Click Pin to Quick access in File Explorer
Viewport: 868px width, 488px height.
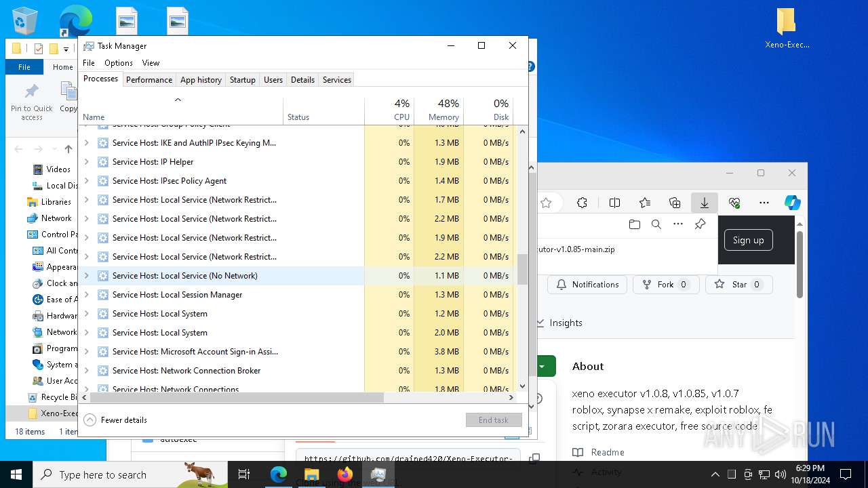(31, 102)
